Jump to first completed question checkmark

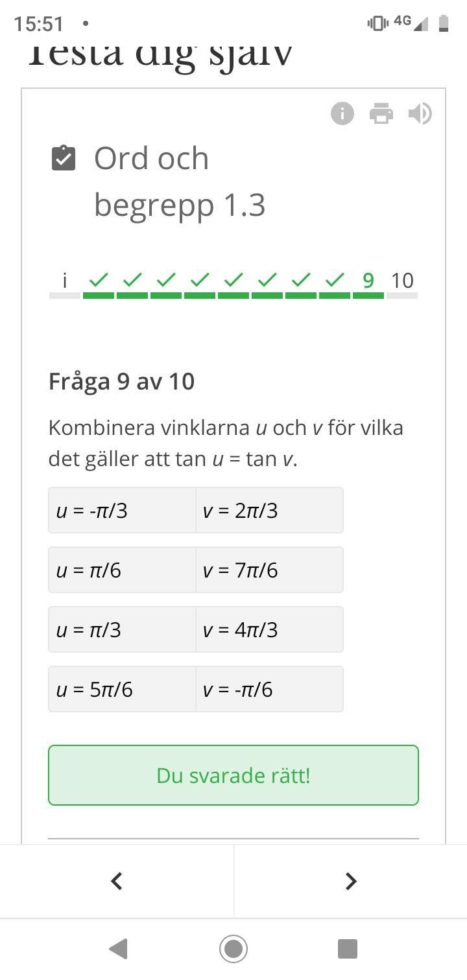click(x=99, y=281)
